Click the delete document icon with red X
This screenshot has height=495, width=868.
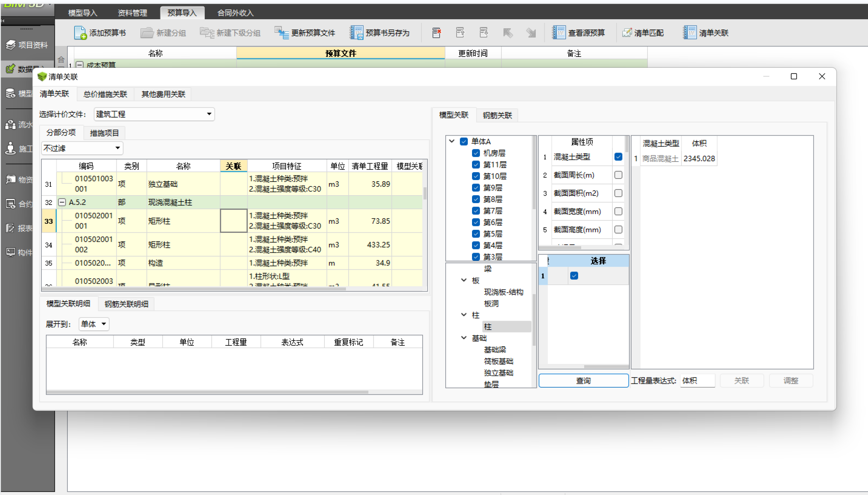point(436,33)
